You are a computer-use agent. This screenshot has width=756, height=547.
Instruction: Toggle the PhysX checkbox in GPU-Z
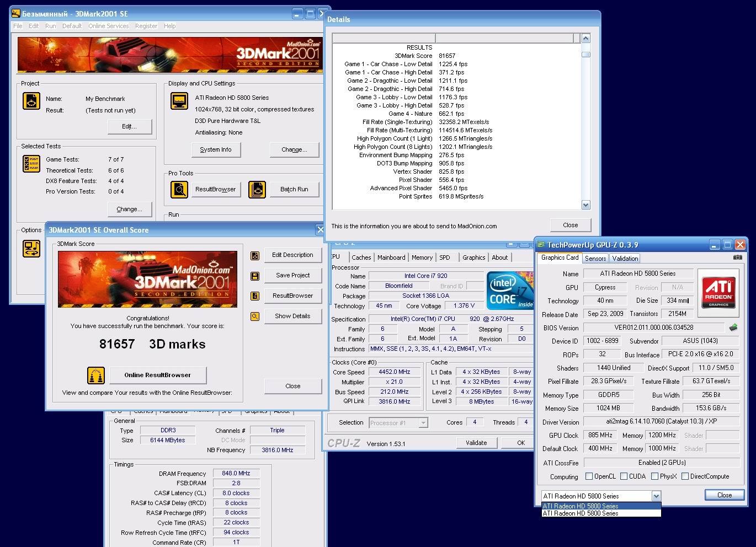point(654,476)
